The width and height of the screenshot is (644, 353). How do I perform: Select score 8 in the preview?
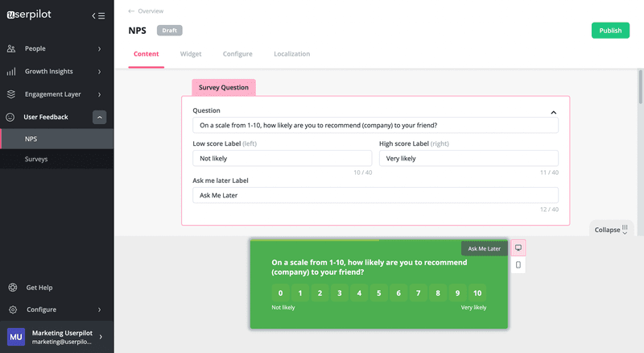[x=438, y=293]
